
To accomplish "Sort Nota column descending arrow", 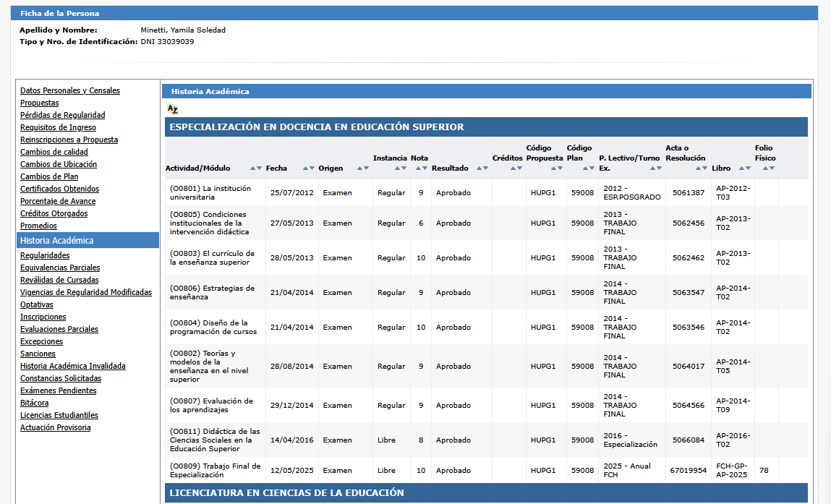I will point(425,168).
